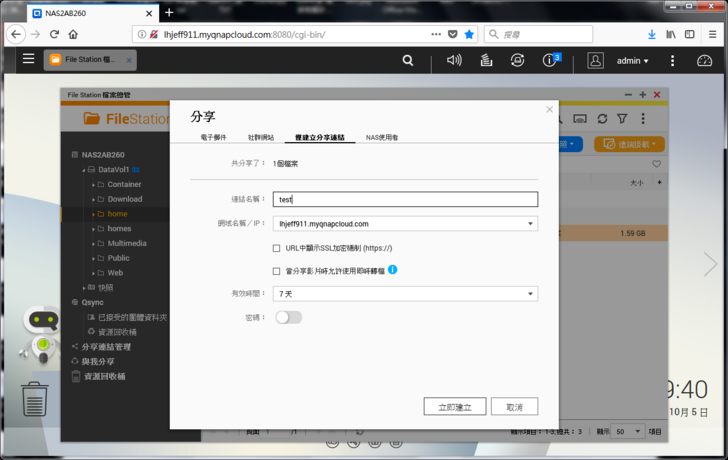Click the dashboard gauge icon
Image resolution: width=728 pixels, height=460 pixels.
pyautogui.click(x=704, y=60)
